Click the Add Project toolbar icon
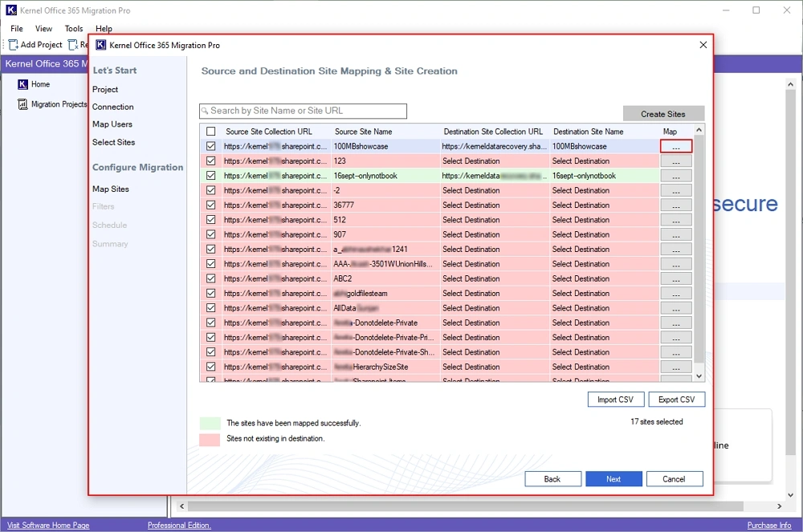The width and height of the screenshot is (803, 532). pos(14,45)
